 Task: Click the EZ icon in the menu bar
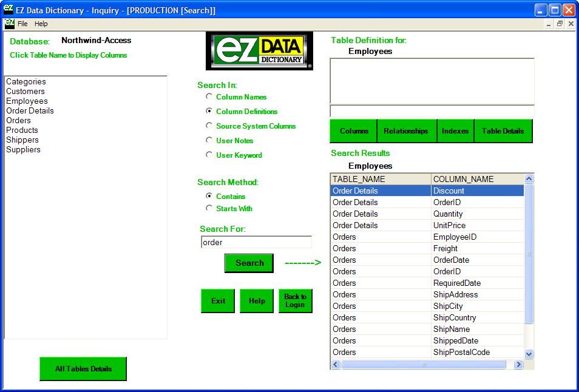point(9,24)
